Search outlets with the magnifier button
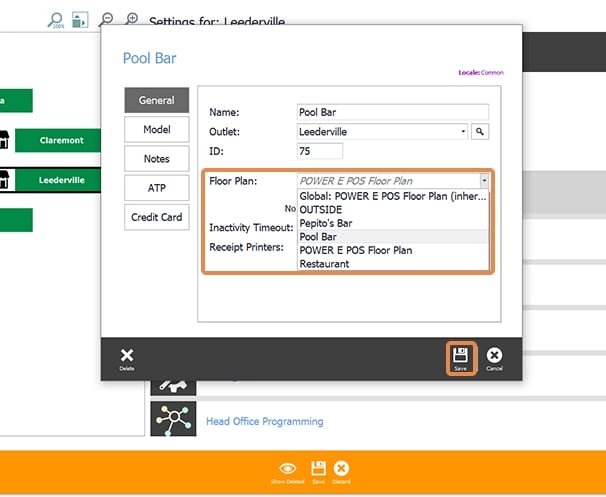Viewport: 606px width, 497px height. click(x=480, y=132)
